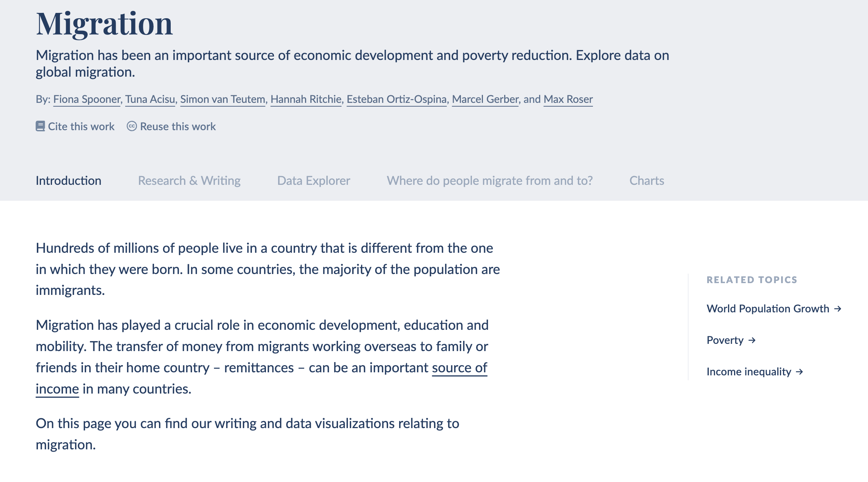Click the book icon beside Cite this work
The image size is (868, 482).
coord(40,126)
